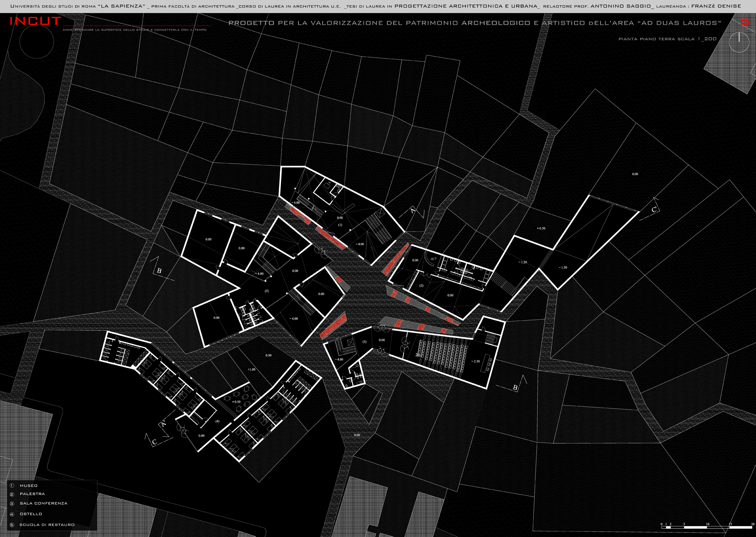The height and width of the screenshot is (537, 756).
Task: Click the circled number 3 legend marker
Action: click(12, 503)
